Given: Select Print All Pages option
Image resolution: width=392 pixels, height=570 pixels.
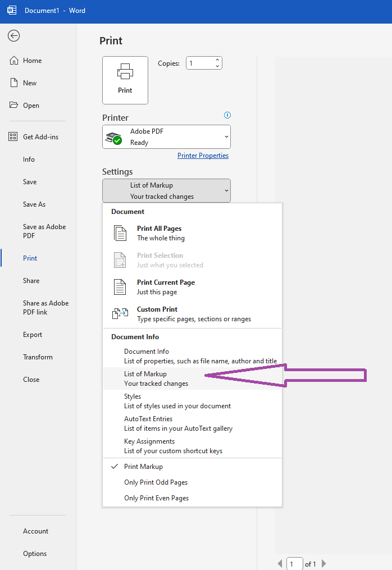Looking at the screenshot, I should [x=193, y=234].
